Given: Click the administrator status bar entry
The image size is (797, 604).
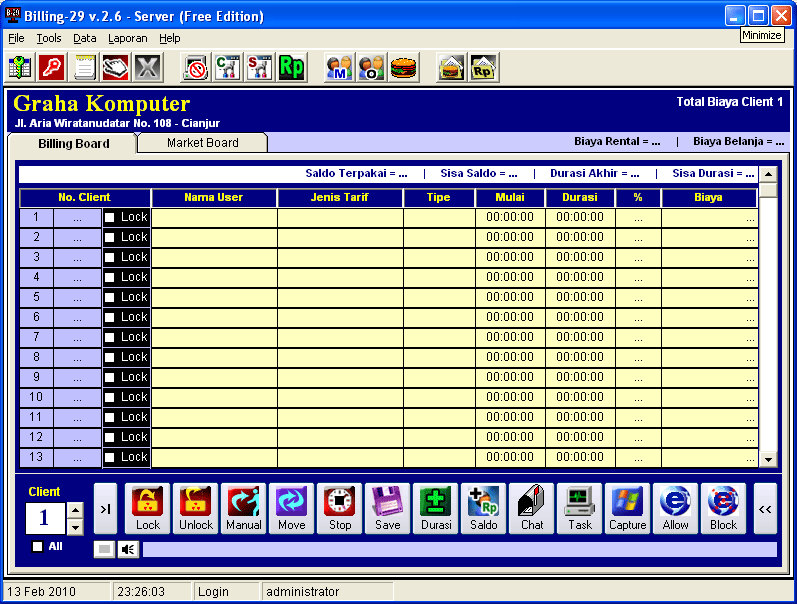Looking at the screenshot, I should (327, 592).
